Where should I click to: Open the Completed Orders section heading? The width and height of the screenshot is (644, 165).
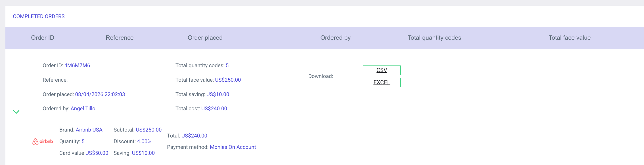pos(39,16)
